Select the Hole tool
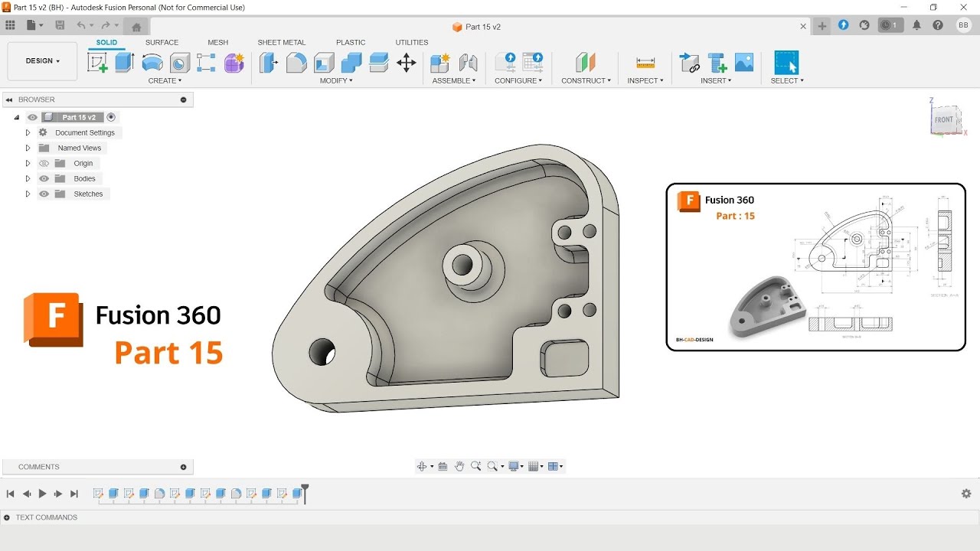This screenshot has width=980, height=551. 180,63
